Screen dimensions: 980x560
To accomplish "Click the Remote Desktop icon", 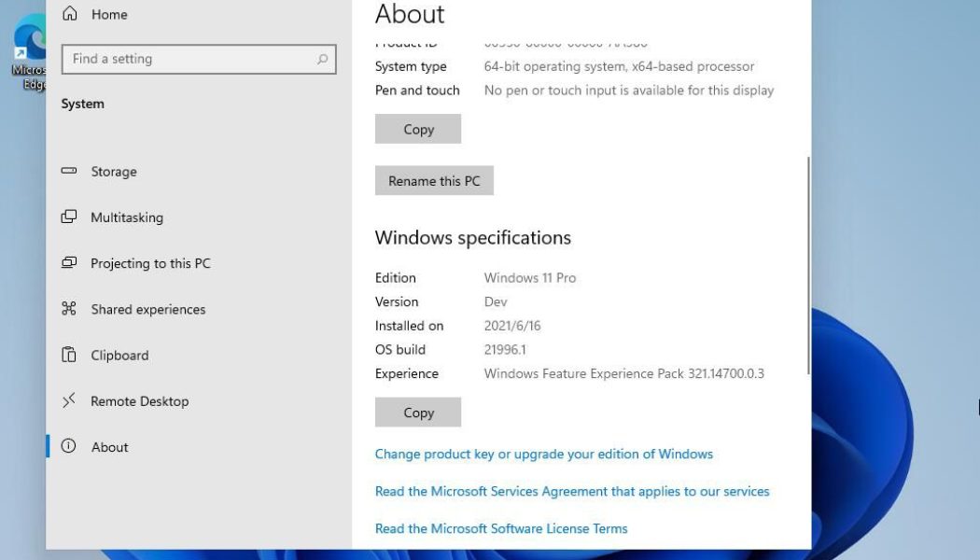I will tap(67, 400).
